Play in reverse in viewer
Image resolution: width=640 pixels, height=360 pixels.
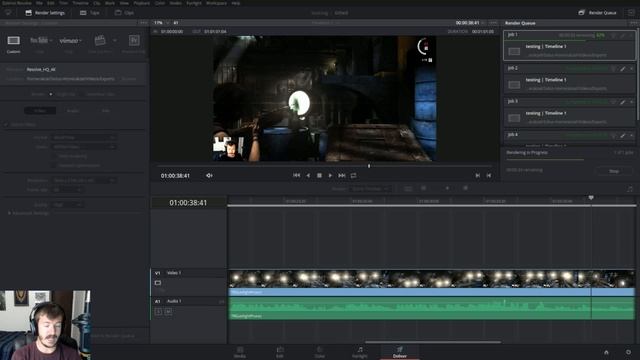(308, 176)
